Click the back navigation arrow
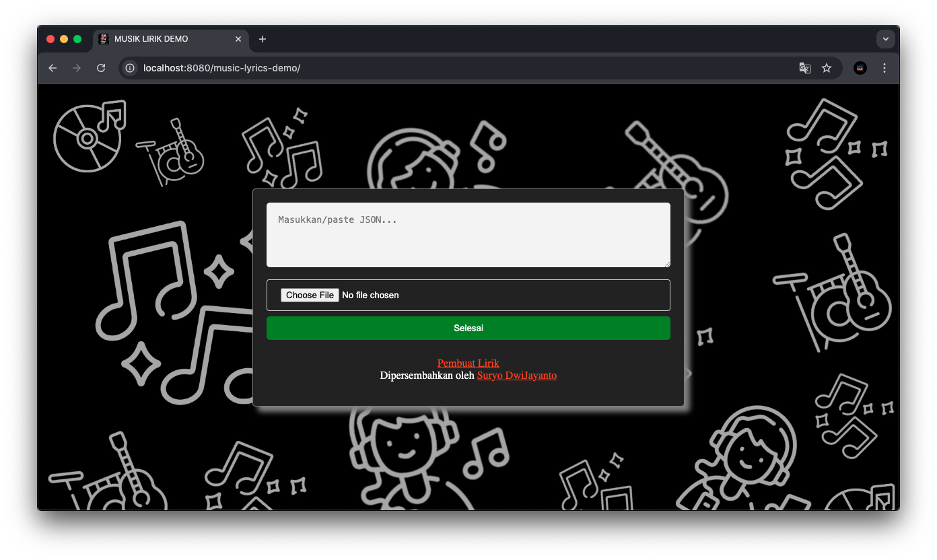The height and width of the screenshot is (560, 937). (53, 68)
